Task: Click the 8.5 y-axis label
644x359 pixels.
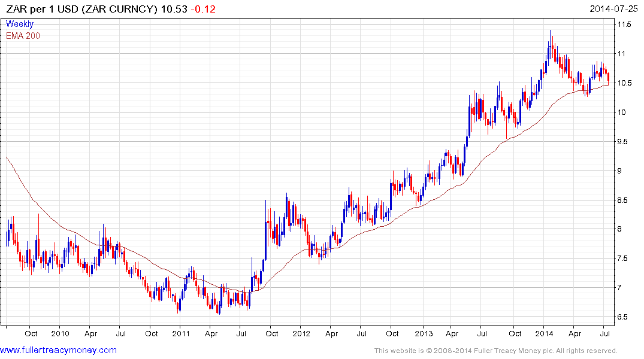Action: pos(622,200)
